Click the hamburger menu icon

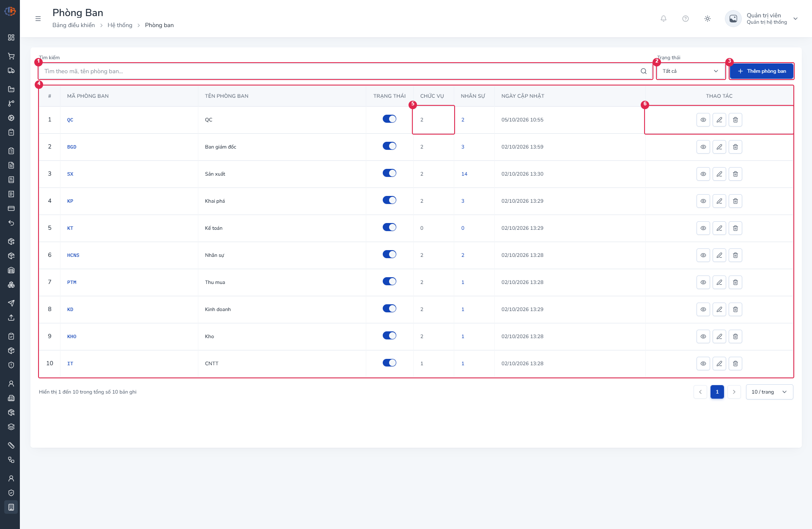tap(38, 19)
